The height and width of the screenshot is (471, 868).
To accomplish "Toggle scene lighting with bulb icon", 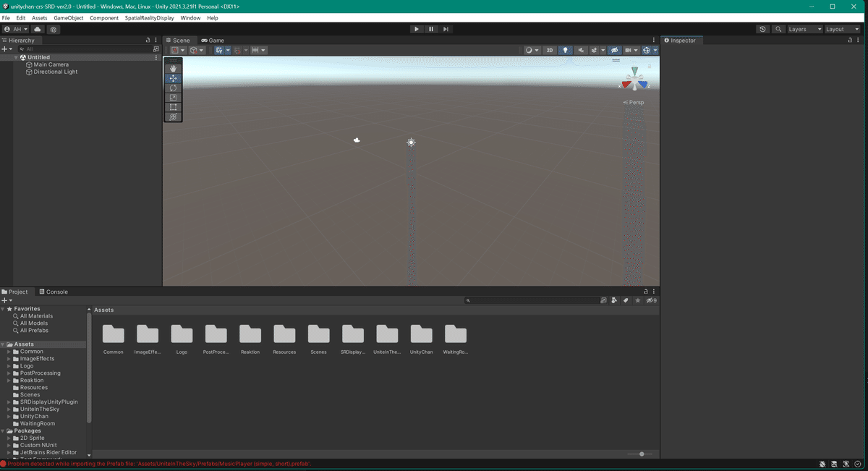I will click(x=565, y=50).
